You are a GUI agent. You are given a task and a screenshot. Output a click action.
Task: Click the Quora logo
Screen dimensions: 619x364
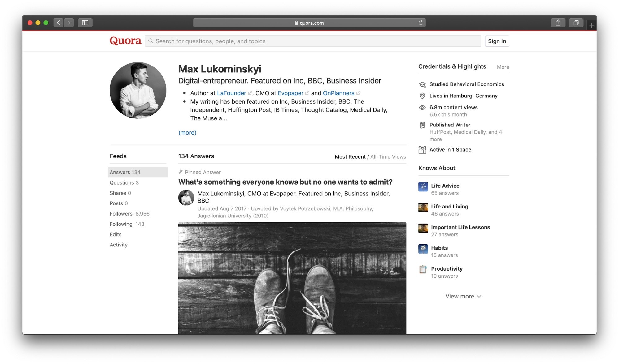coord(125,41)
